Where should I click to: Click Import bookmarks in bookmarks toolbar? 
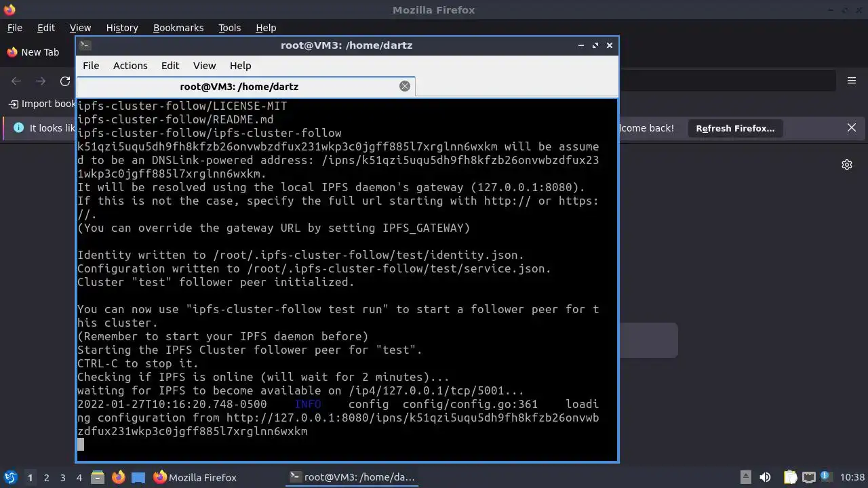pyautogui.click(x=42, y=104)
